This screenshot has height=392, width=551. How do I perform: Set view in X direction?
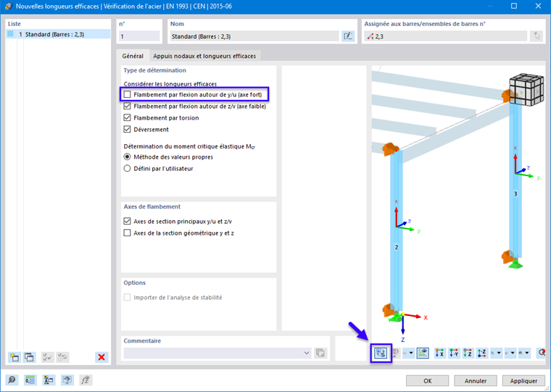point(439,353)
